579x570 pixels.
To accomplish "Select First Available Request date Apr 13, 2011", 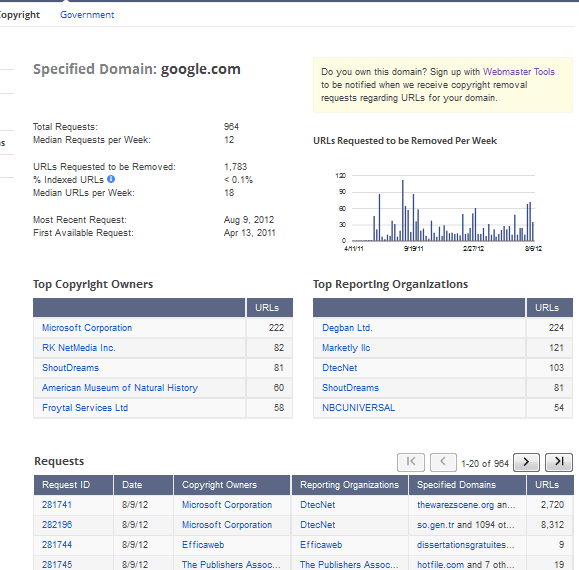I will pyautogui.click(x=250, y=233).
